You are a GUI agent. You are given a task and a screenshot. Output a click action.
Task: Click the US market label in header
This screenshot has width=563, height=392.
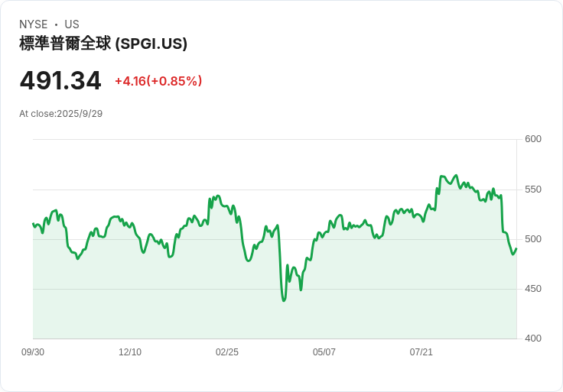[72, 24]
